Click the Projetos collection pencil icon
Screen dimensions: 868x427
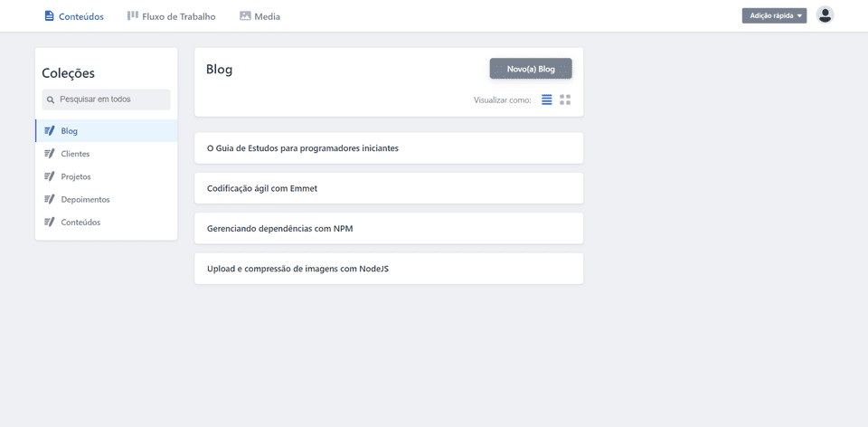coord(49,176)
